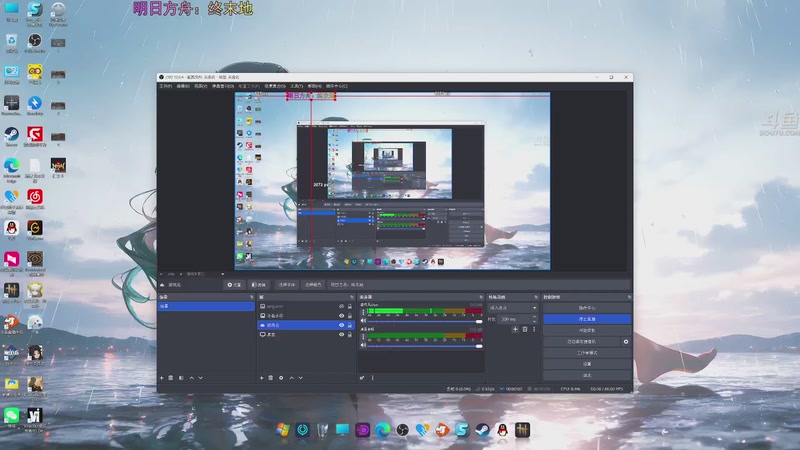Image resolution: width=800 pixels, height=450 pixels.
Task: Open the Audio Mixer bottom three-dot menu
Action: click(x=372, y=378)
